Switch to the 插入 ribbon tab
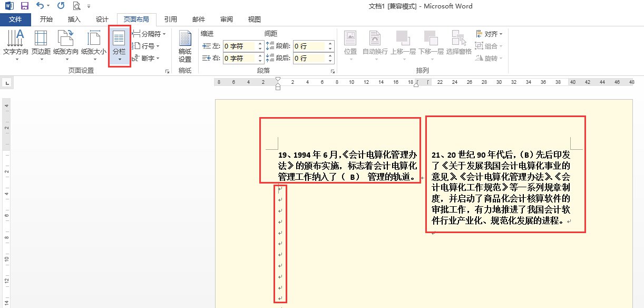The width and height of the screenshot is (644, 308). [x=73, y=19]
